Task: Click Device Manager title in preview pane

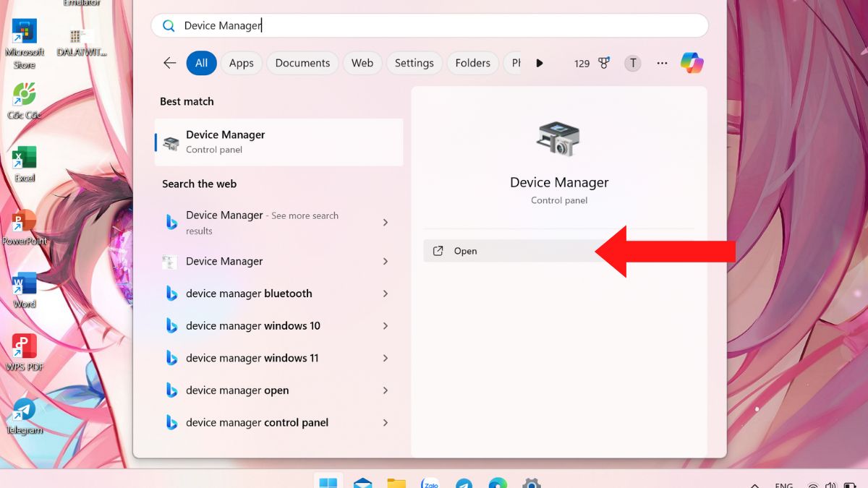Action: tap(559, 182)
